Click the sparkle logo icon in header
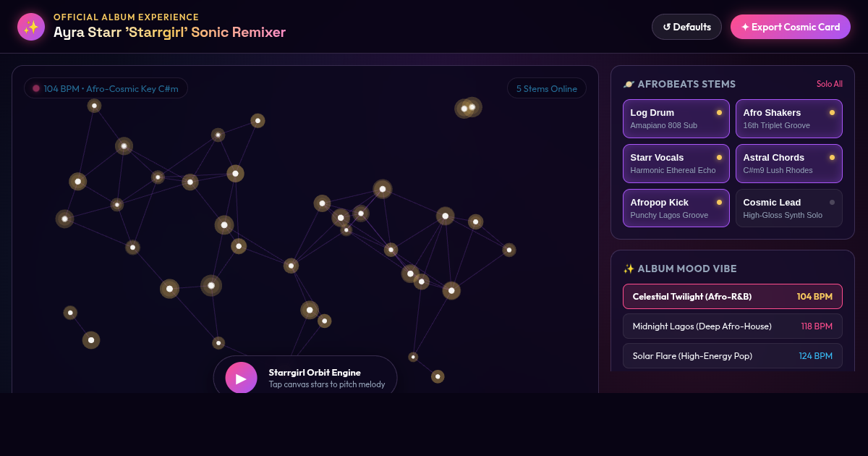This screenshot has width=868, height=456. pos(31,27)
